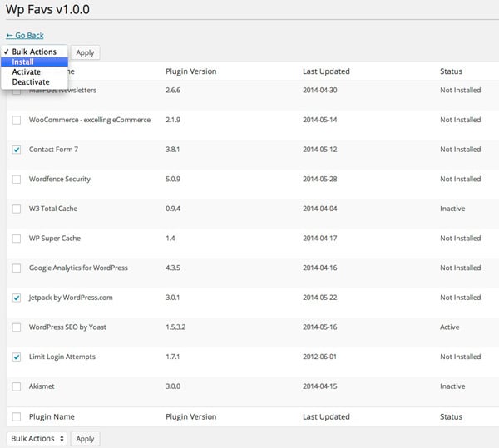499x448 pixels.
Task: Choose Deactivate in the dropdown menu
Action: (31, 81)
